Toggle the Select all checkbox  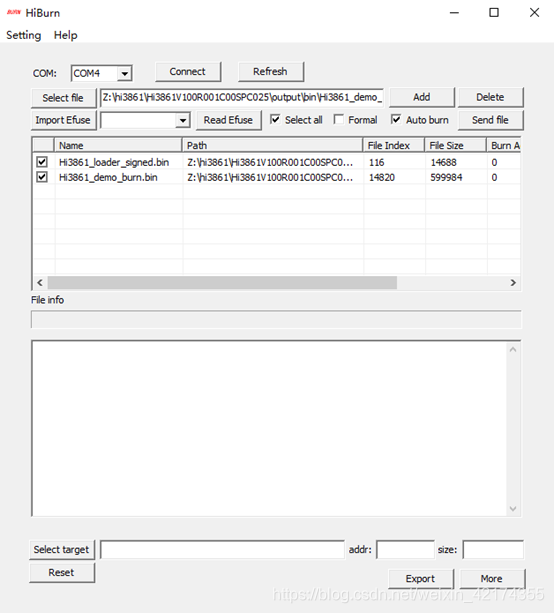[x=275, y=120]
